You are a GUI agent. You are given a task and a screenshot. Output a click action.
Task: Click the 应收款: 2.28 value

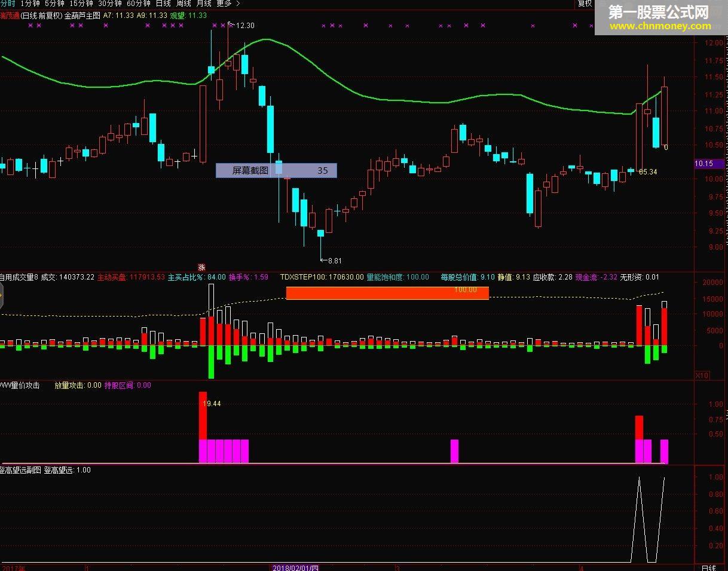(x=553, y=277)
